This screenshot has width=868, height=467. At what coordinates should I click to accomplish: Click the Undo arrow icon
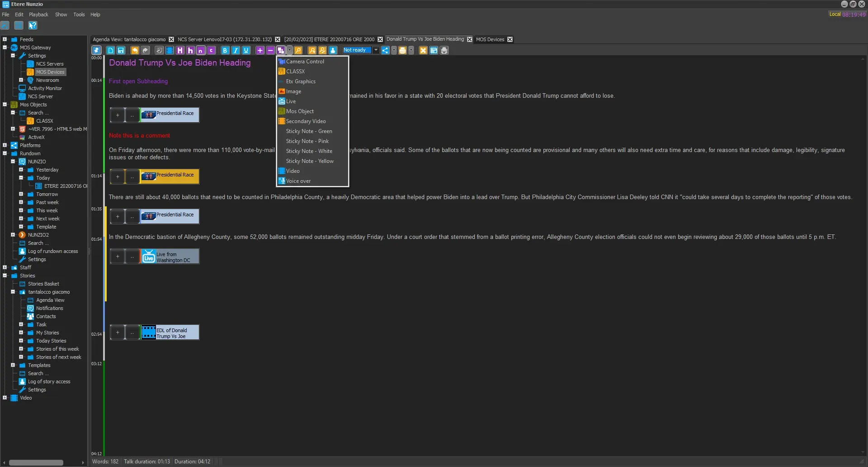(135, 50)
